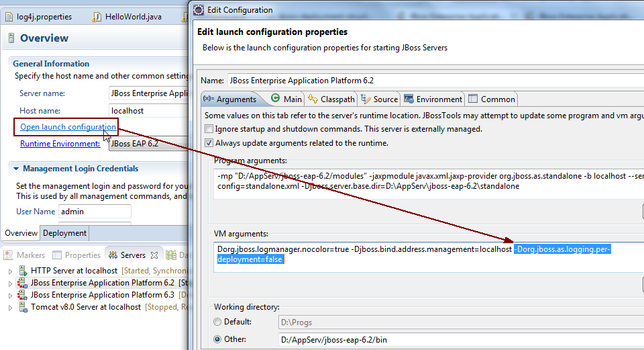This screenshot has width=644, height=350.
Task: Select JBoss Enterprise Application Platform 6.3 server row
Action: pyautogui.click(x=103, y=295)
